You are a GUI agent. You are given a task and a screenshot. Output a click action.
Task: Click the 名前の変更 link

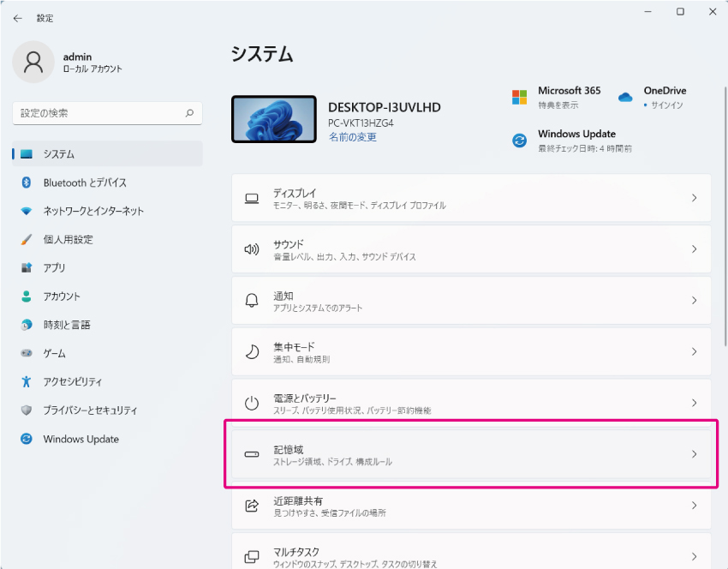[352, 137]
